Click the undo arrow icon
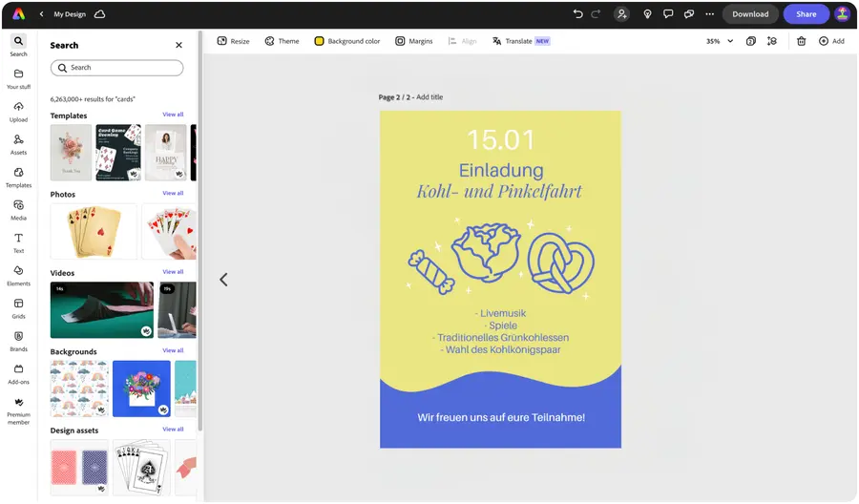 577,14
